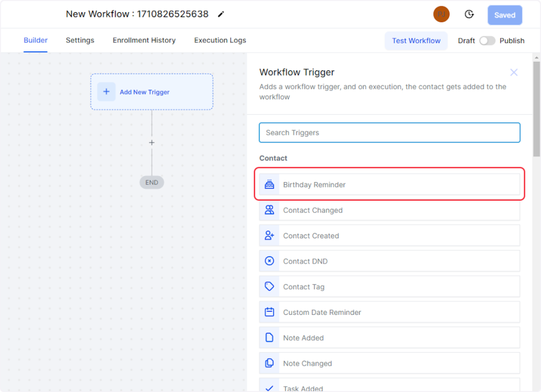This screenshot has height=392, width=541.
Task: Choose the Contact Changed trigger icon
Action: click(269, 210)
